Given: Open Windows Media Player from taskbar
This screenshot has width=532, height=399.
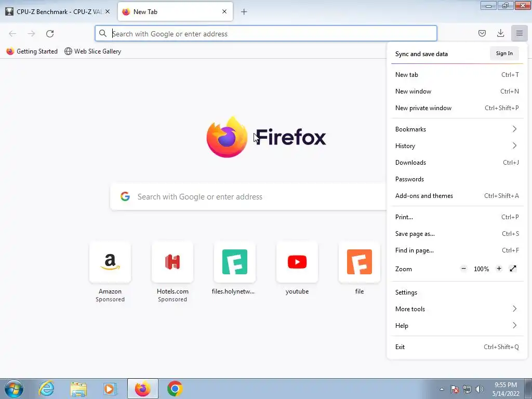Looking at the screenshot, I should [110, 389].
